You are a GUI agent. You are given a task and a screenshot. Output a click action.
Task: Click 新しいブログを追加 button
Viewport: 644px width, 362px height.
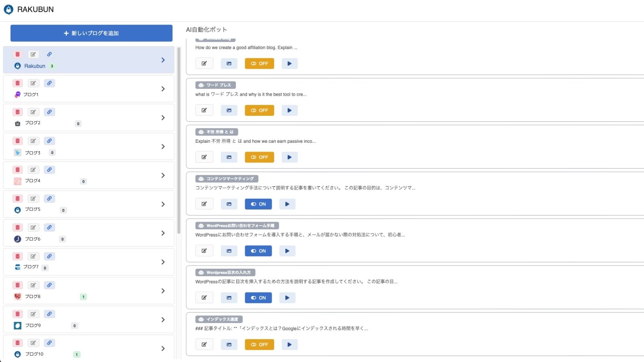[91, 33]
